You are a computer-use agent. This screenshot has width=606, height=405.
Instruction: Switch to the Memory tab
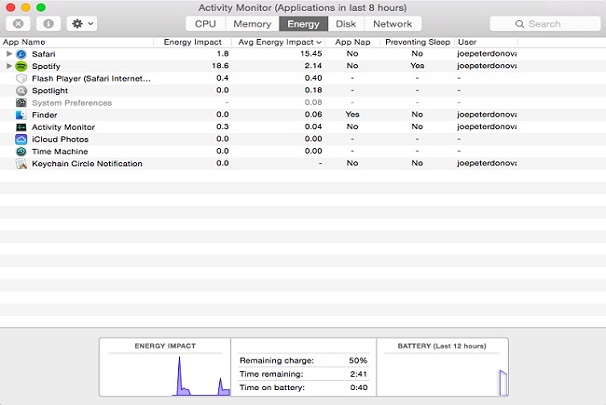click(252, 23)
